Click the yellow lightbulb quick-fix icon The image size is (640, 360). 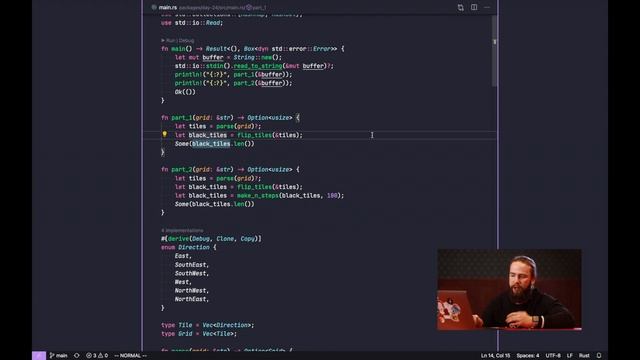tap(164, 134)
